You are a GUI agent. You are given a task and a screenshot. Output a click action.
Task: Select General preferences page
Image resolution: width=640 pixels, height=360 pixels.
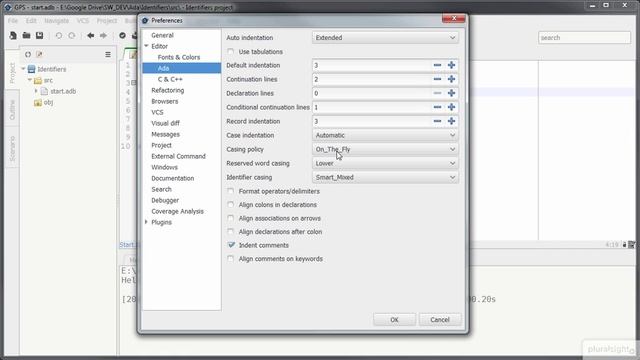(162, 35)
